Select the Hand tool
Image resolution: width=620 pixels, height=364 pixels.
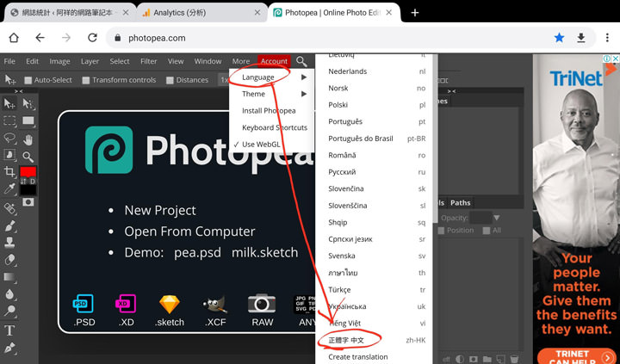28,139
